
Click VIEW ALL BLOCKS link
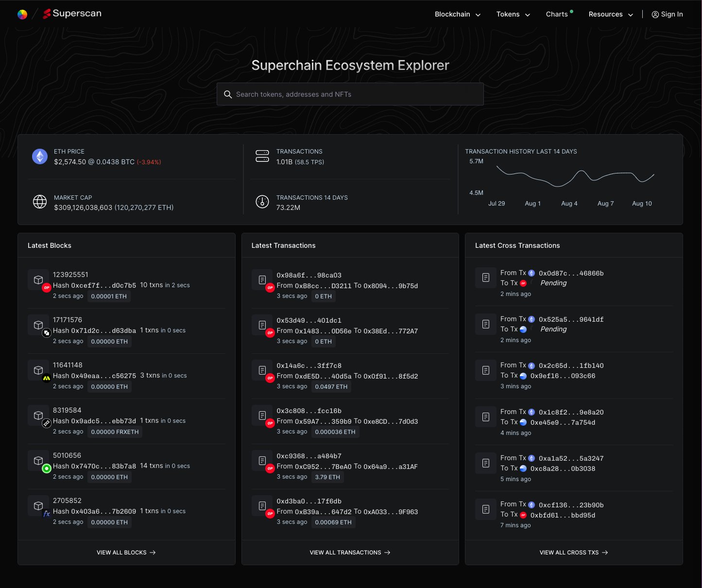[x=126, y=552]
